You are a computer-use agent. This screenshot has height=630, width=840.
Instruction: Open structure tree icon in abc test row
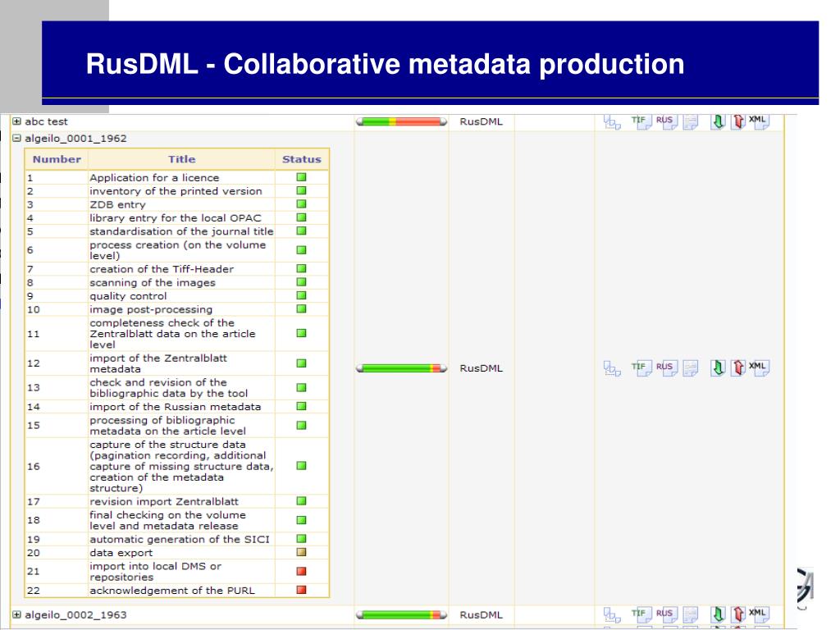click(612, 122)
